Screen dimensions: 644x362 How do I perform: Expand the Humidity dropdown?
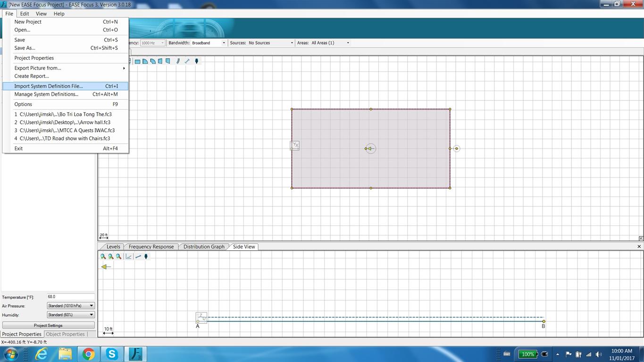71,315
